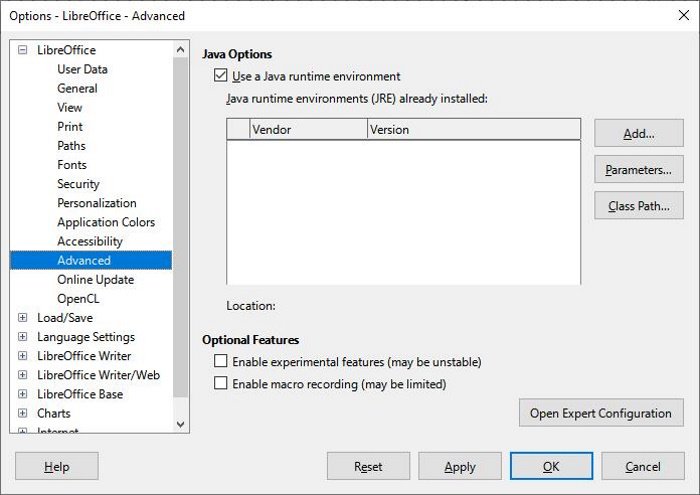Select Language Settings category label

click(x=86, y=337)
